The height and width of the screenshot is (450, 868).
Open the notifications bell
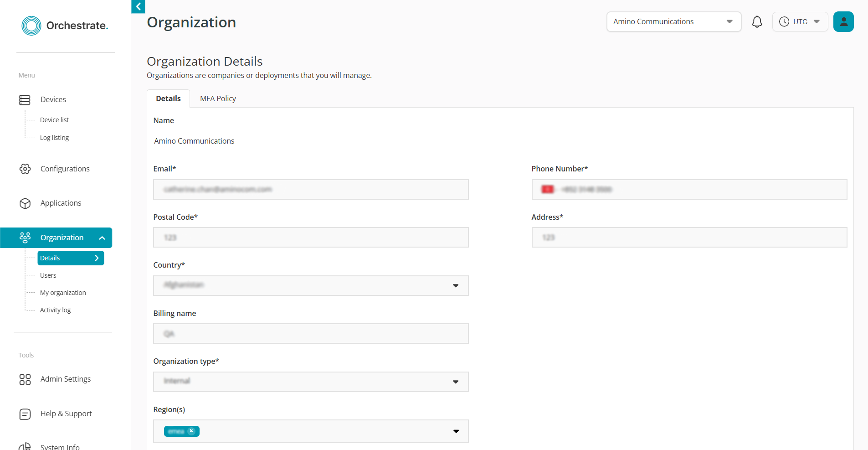coord(757,22)
